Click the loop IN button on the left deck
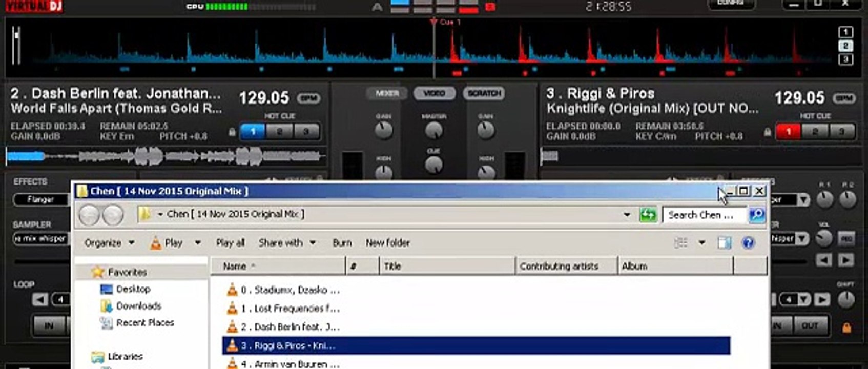 (x=49, y=325)
